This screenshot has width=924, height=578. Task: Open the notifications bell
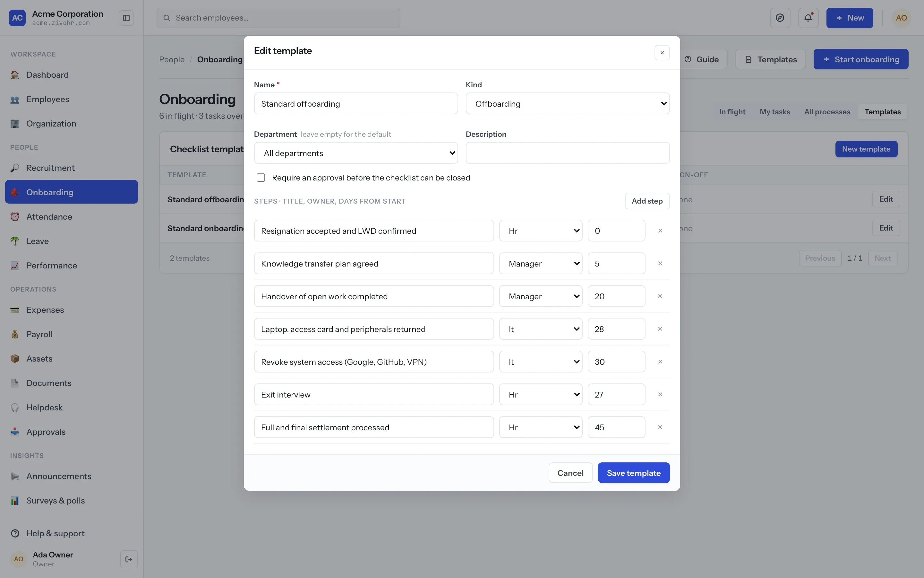click(808, 18)
